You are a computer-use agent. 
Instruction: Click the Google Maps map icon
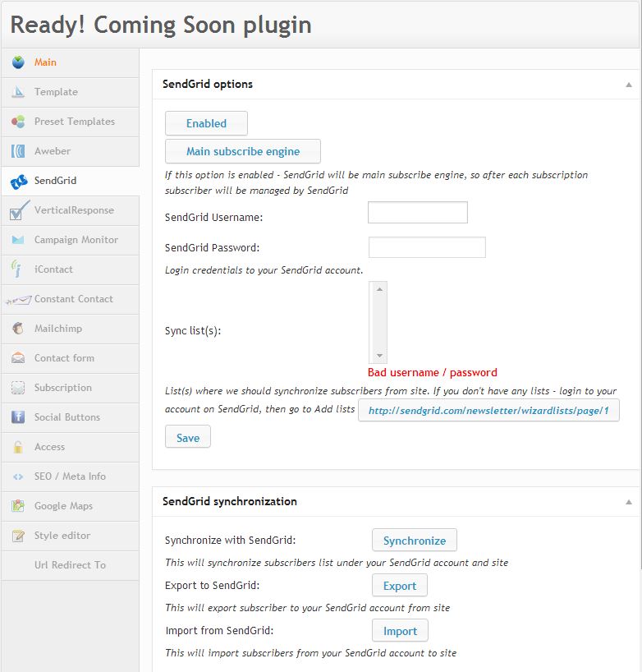18,506
